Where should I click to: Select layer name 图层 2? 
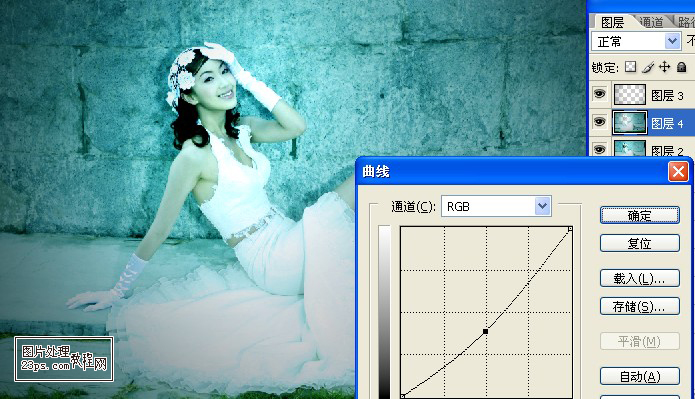667,151
